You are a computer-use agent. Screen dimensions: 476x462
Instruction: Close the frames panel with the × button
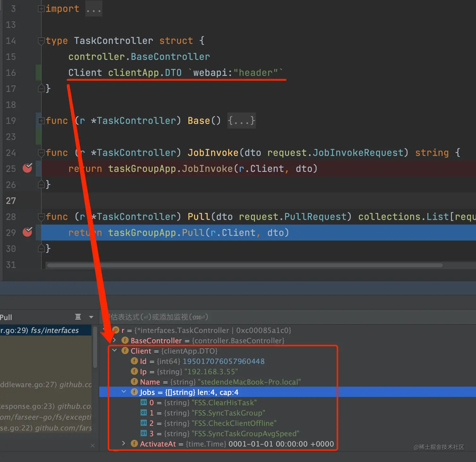[x=93, y=446]
